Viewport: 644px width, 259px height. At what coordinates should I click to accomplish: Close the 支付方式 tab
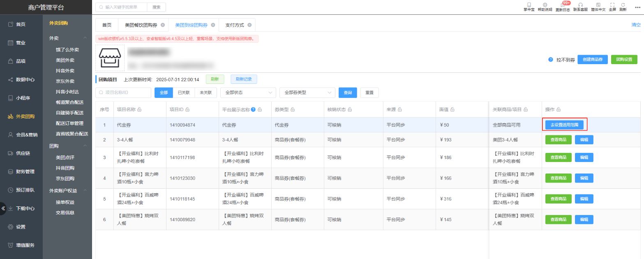(249, 25)
